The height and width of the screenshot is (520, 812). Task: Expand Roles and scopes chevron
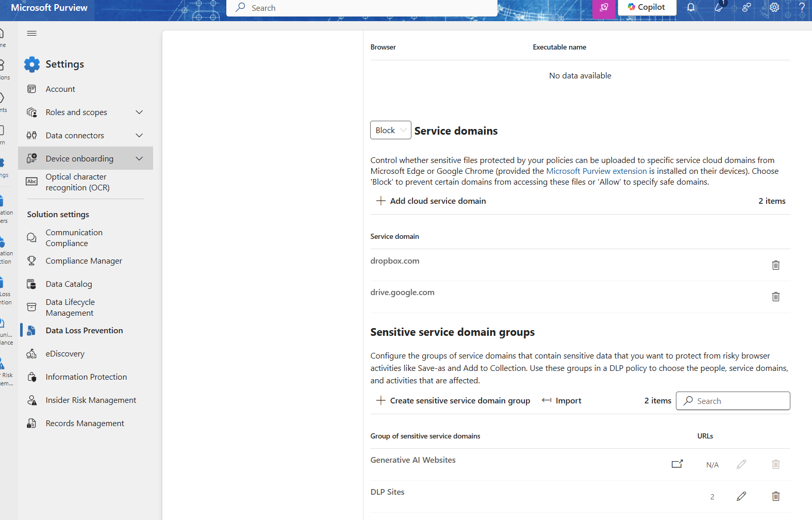coord(139,112)
